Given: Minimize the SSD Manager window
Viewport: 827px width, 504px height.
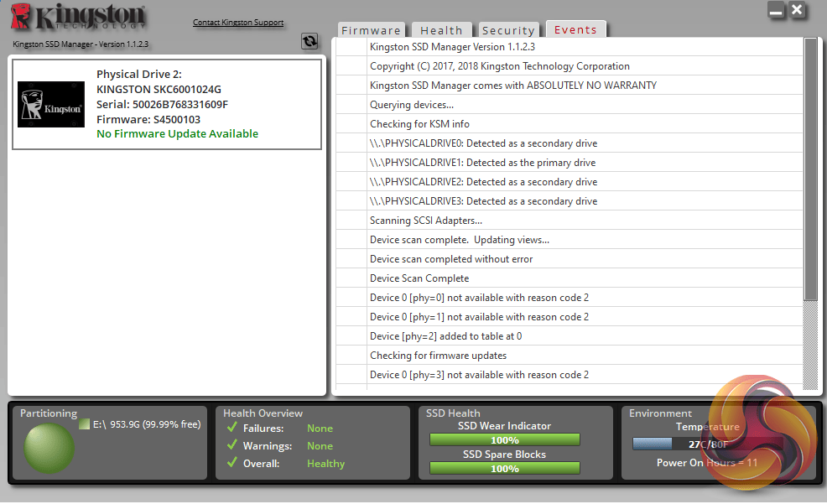Looking at the screenshot, I should point(776,10).
